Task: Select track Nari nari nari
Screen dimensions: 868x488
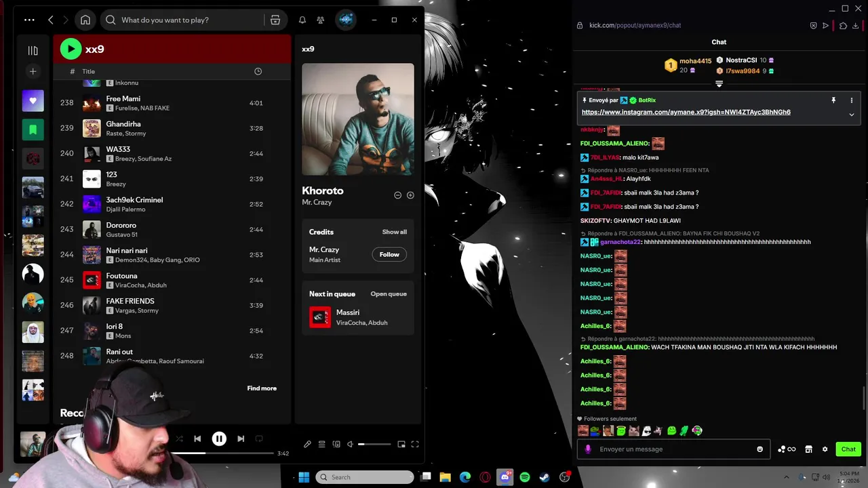Action: coord(172,255)
